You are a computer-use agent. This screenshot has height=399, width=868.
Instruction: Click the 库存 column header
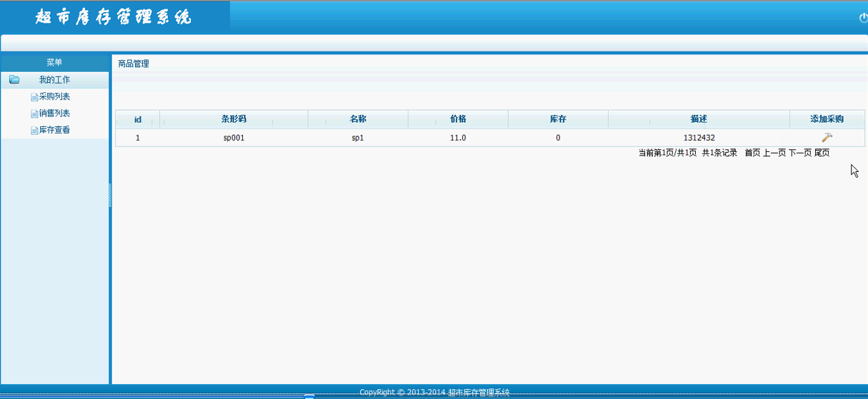(558, 119)
